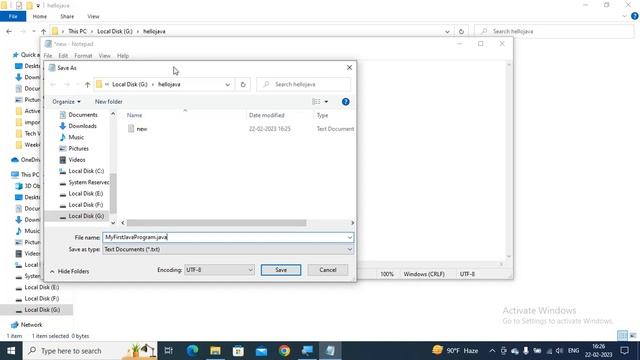Image resolution: width=640 pixels, height=360 pixels.
Task: Open the Encoding dropdown
Action: click(219, 270)
